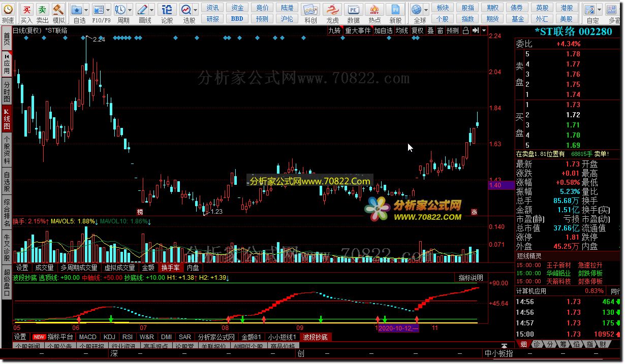
Task: Click the 港股 Hong Kong stocks button
Action: pos(567,8)
